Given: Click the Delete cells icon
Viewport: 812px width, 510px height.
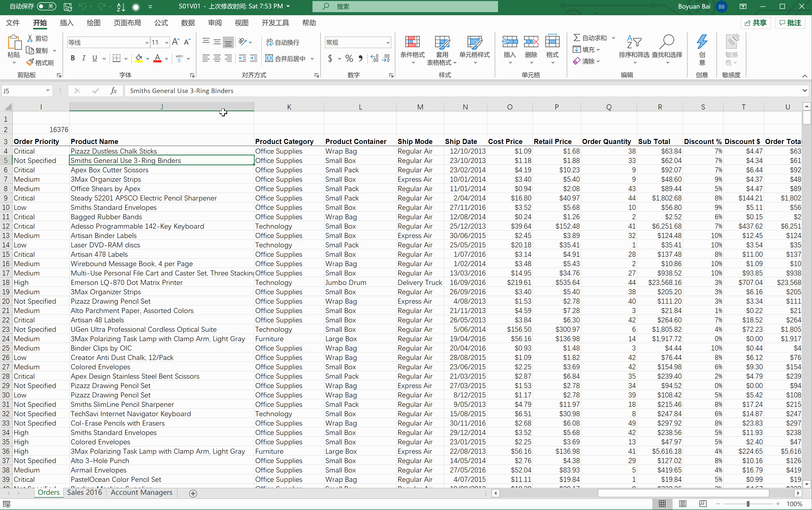Looking at the screenshot, I should pos(531,42).
